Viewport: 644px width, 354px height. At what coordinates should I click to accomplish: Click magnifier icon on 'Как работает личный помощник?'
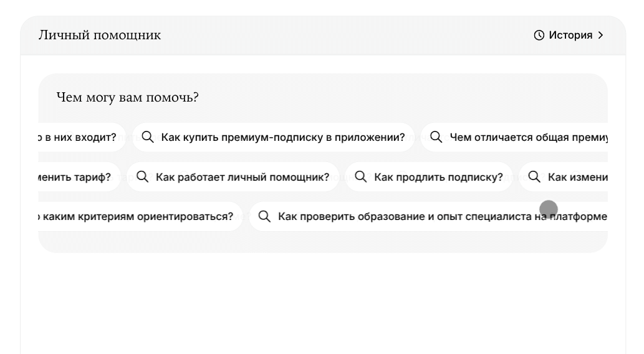[x=143, y=177]
